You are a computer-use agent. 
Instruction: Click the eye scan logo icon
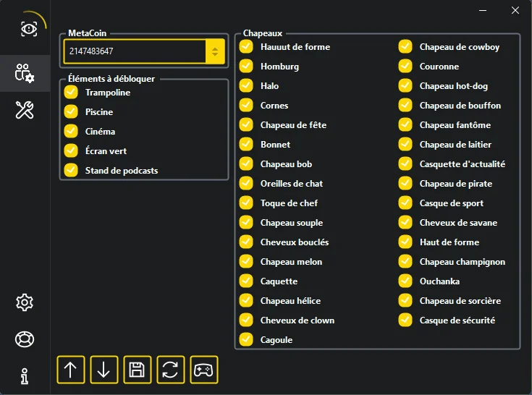pyautogui.click(x=29, y=28)
